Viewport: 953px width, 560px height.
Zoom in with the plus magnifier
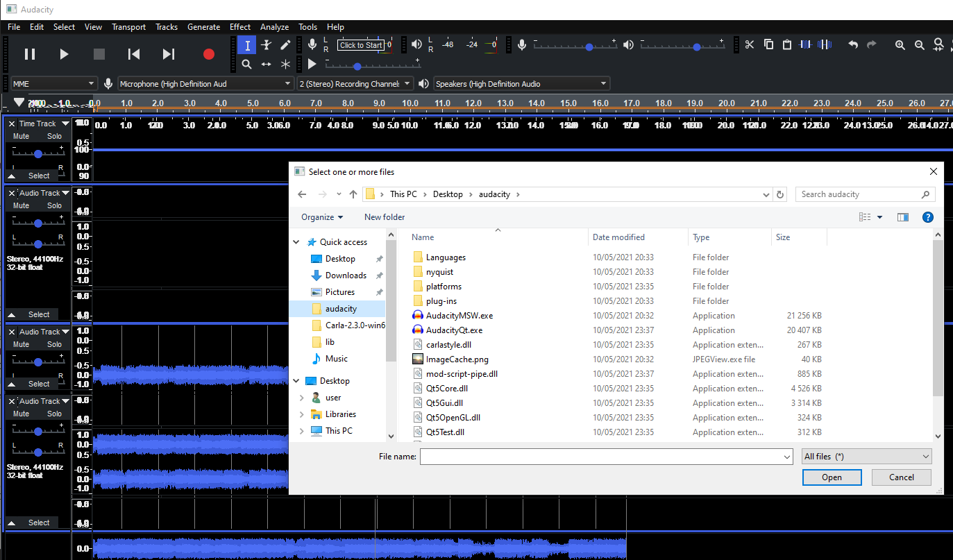tap(900, 45)
